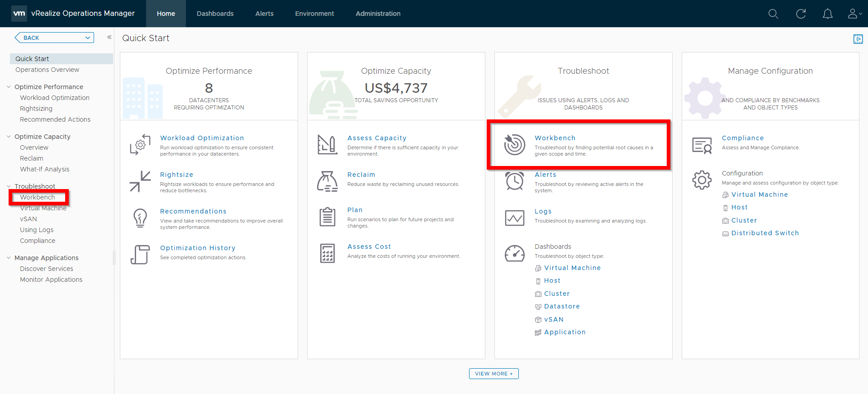Image resolution: width=868 pixels, height=394 pixels.
Task: Collapse Optimize Capacity section in sidebar
Action: point(9,136)
